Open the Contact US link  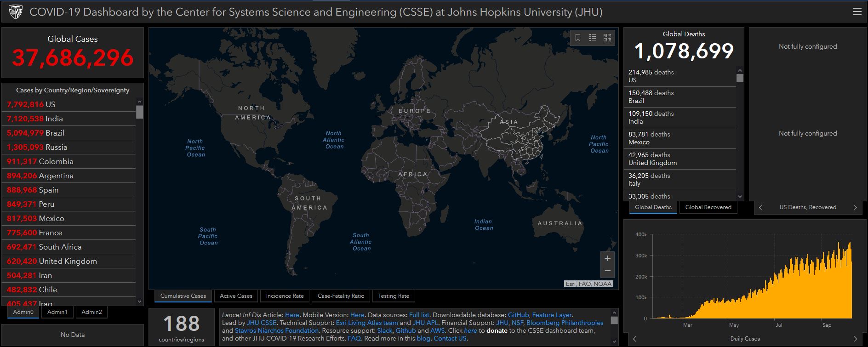click(x=450, y=338)
